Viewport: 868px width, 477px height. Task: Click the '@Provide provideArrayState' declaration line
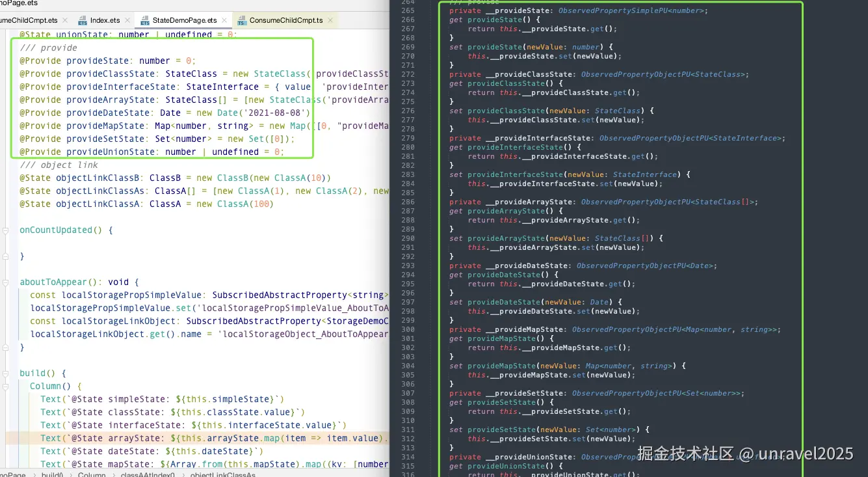click(204, 100)
